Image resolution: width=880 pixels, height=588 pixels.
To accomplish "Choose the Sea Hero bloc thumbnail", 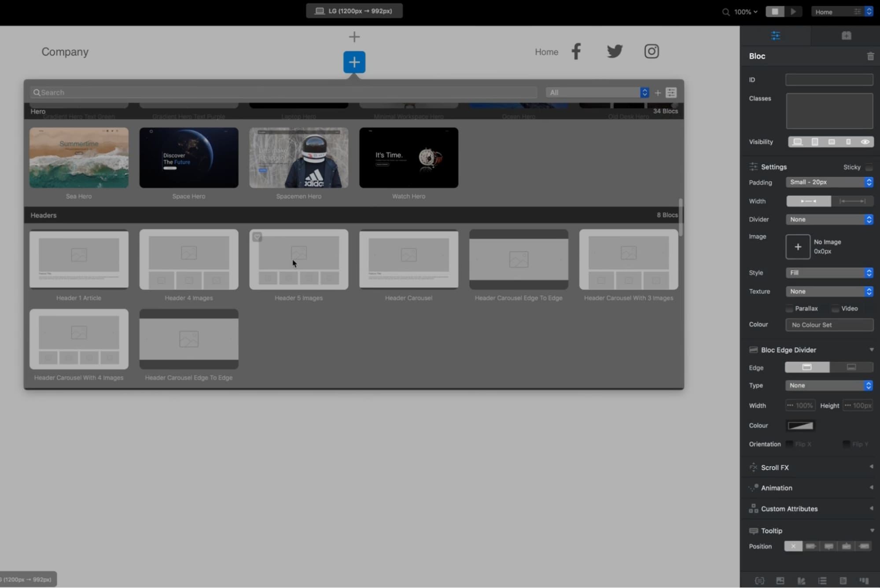I will coord(79,158).
